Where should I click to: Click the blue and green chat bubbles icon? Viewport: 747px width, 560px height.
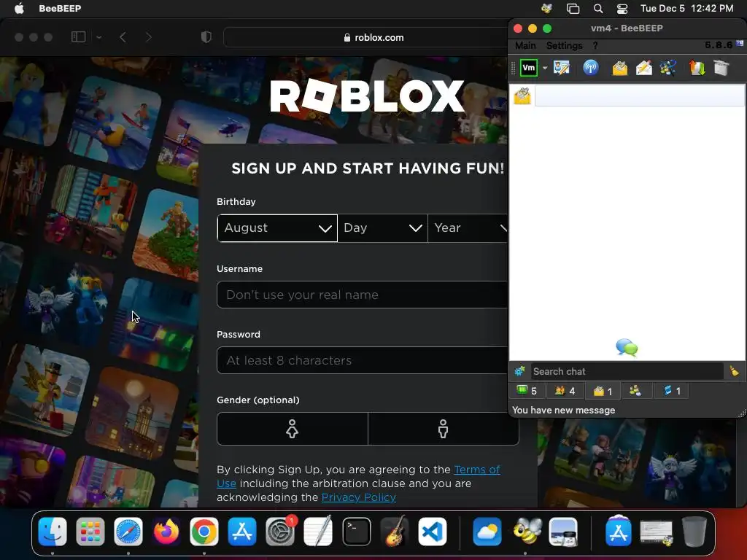(x=627, y=348)
